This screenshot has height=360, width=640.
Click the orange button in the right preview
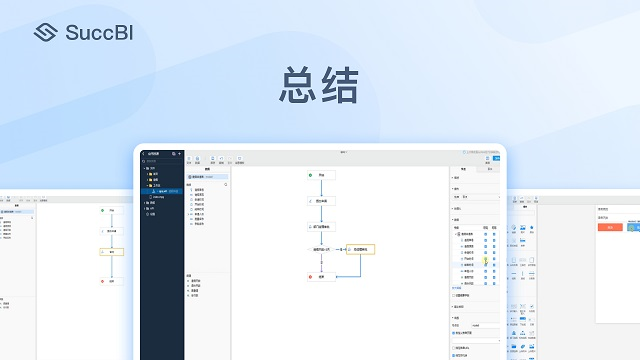[x=610, y=227]
